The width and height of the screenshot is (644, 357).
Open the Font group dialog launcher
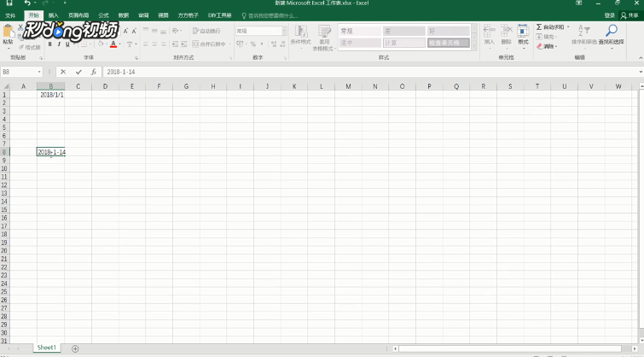point(136,58)
